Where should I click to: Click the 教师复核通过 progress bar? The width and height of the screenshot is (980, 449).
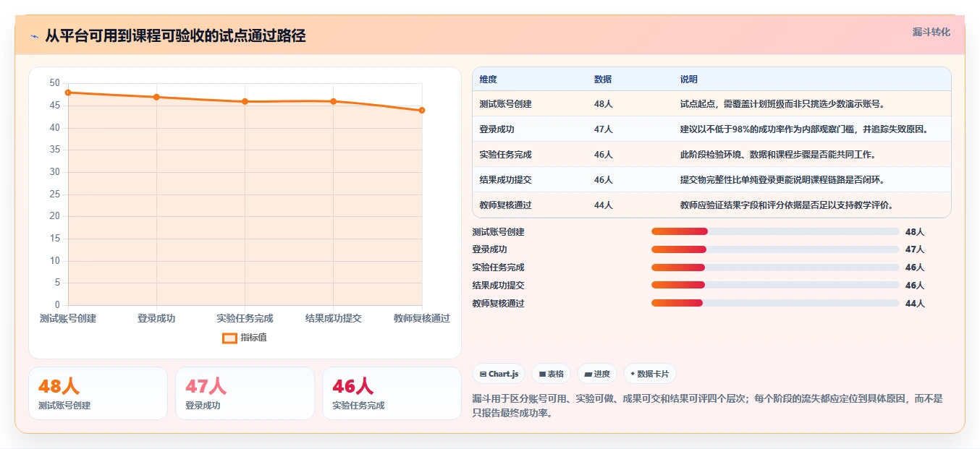[x=775, y=303]
